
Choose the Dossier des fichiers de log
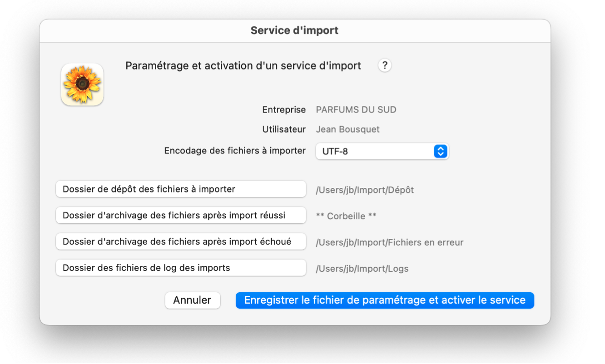point(181,268)
